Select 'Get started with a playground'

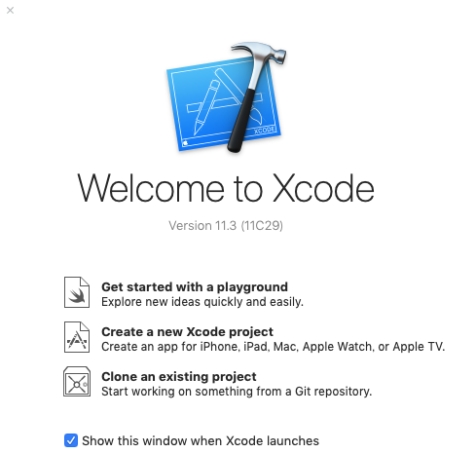[195, 287]
